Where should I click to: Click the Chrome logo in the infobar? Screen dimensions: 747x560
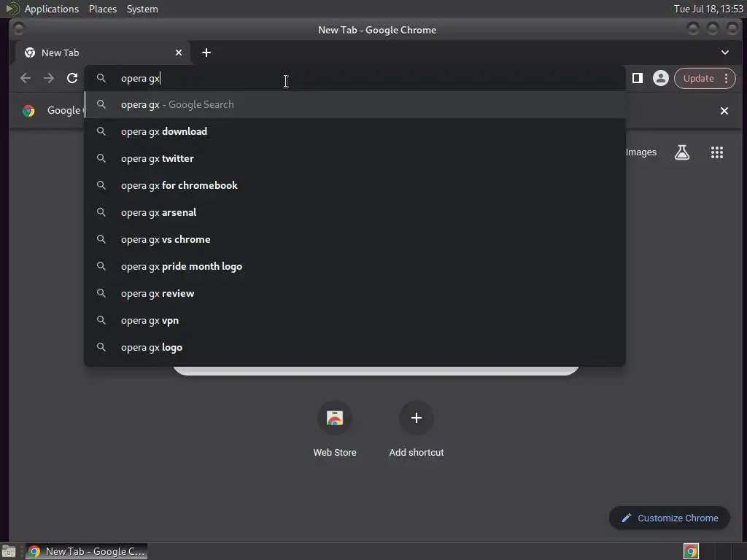(x=28, y=111)
